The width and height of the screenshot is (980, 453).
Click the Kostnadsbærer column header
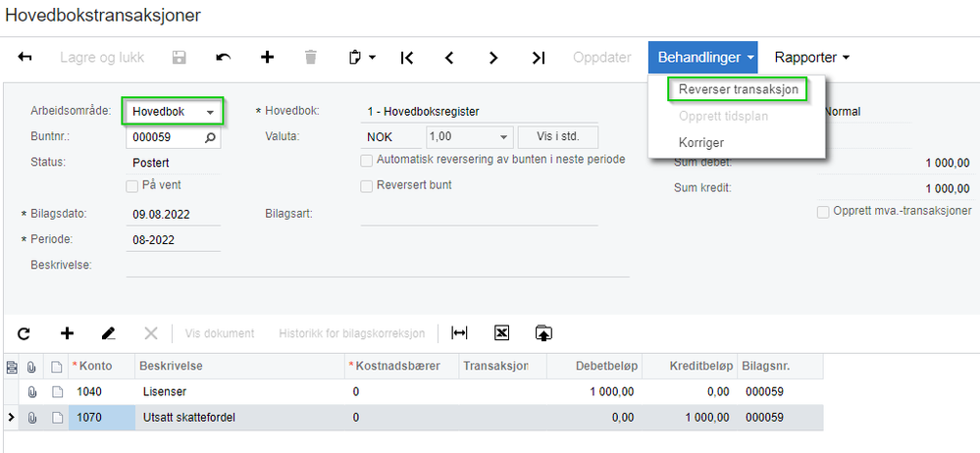pyautogui.click(x=402, y=366)
